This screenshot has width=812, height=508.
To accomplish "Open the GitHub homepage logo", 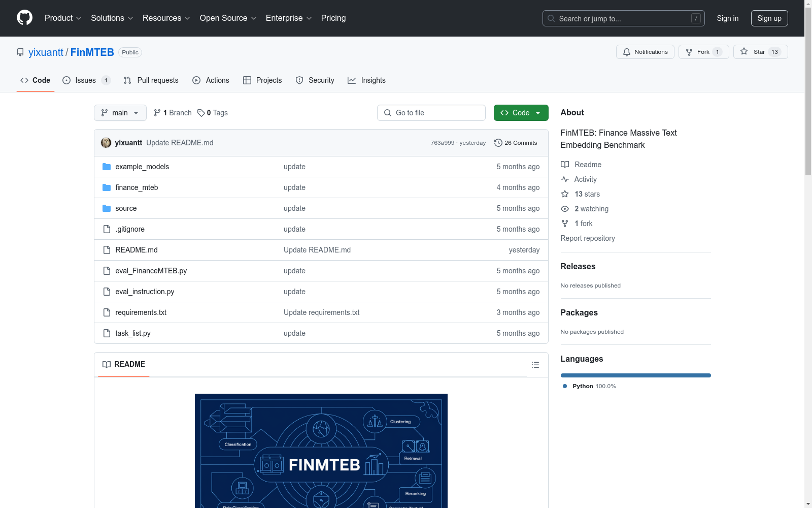I will pyautogui.click(x=24, y=18).
